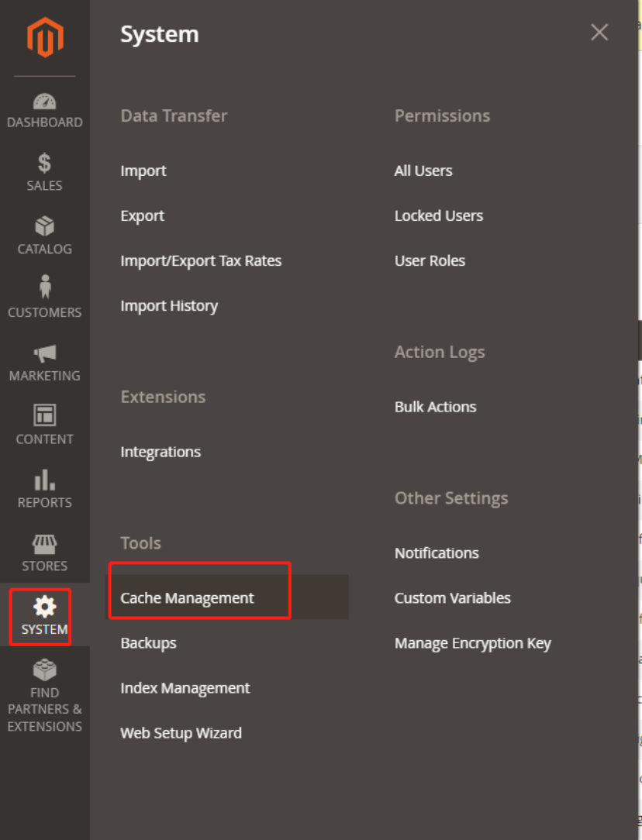Click the Customers sidebar icon
Image resolution: width=642 pixels, height=840 pixels.
tap(44, 298)
